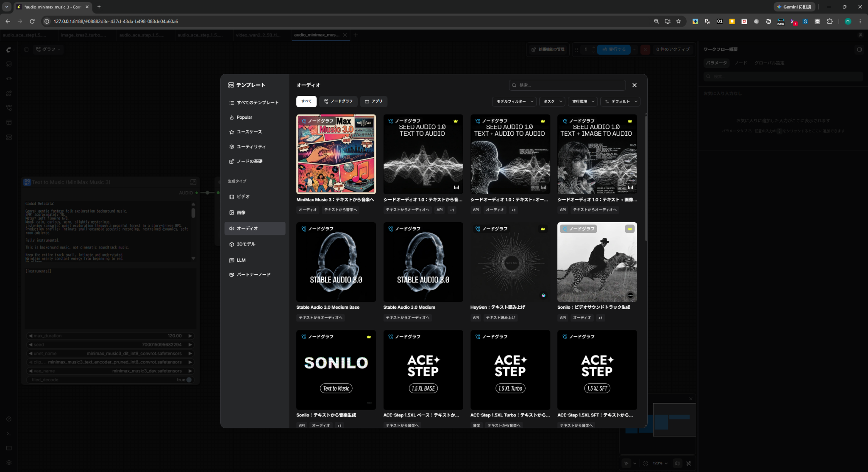Click the template search field
Screen dimensions: 868x472
(x=567, y=85)
